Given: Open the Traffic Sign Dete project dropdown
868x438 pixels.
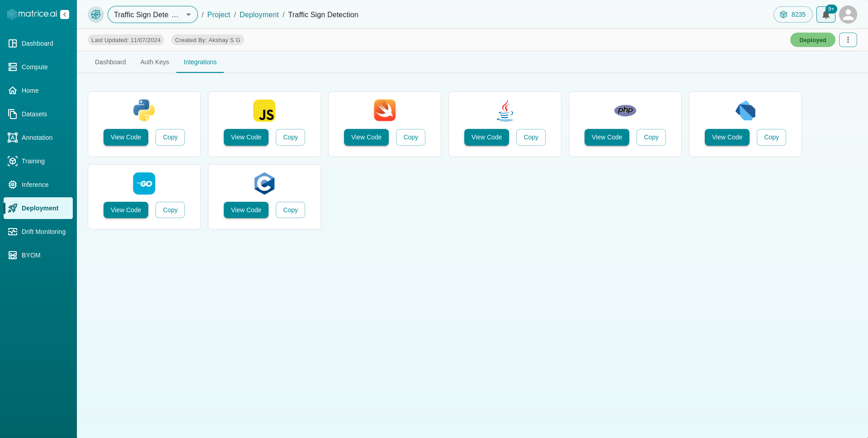Looking at the screenshot, I should coord(153,14).
